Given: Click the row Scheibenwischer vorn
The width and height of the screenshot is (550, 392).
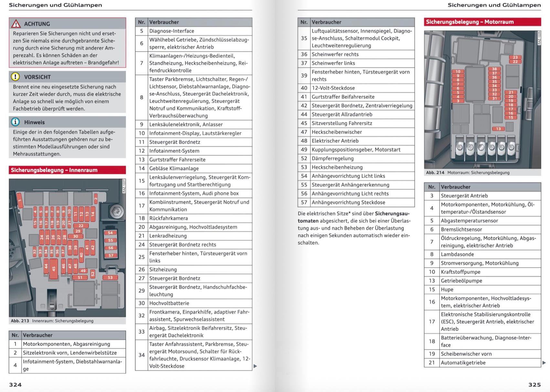Looking at the screenshot, I should pyautogui.click(x=482, y=354).
